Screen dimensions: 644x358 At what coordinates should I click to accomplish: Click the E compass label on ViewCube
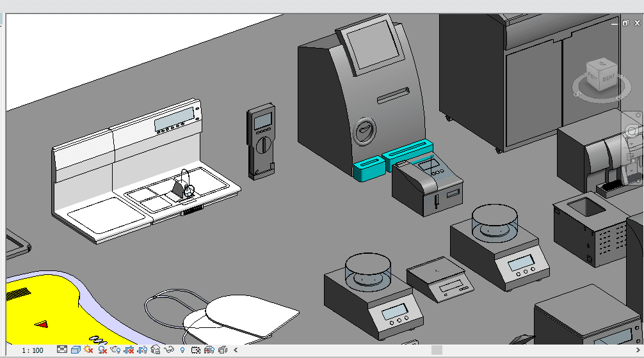pos(620,97)
